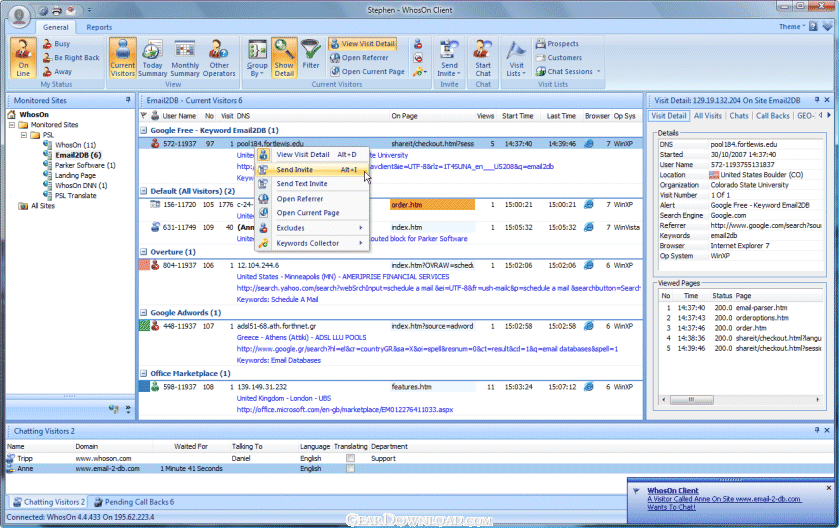Image resolution: width=839 pixels, height=528 pixels.
Task: Switch to Call Backs tab
Action: [772, 116]
